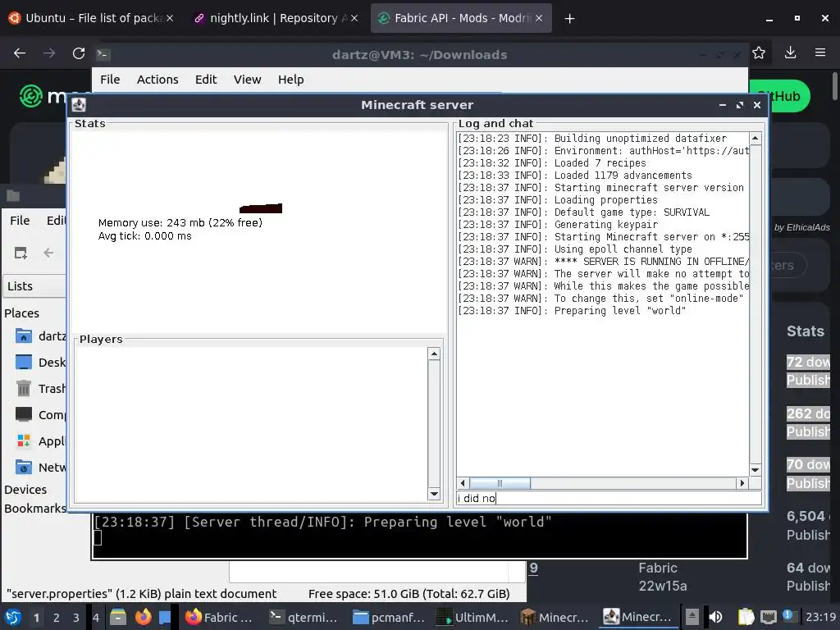Click the log horizontal scroll left arrow
The width and height of the screenshot is (840, 630).
pos(463,483)
